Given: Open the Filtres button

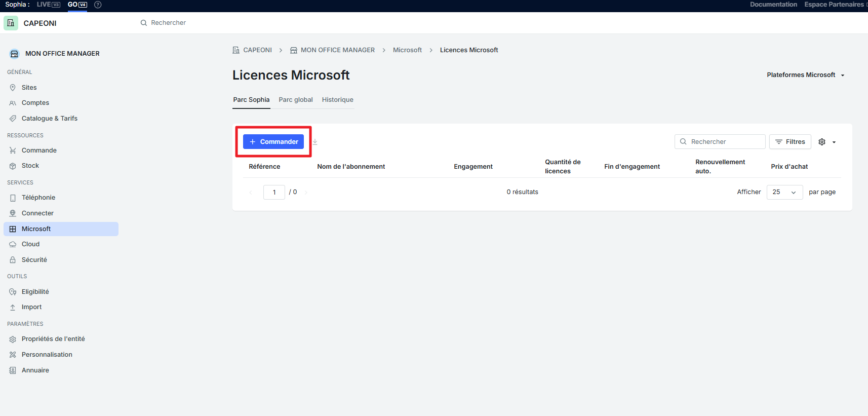Looking at the screenshot, I should pos(790,142).
